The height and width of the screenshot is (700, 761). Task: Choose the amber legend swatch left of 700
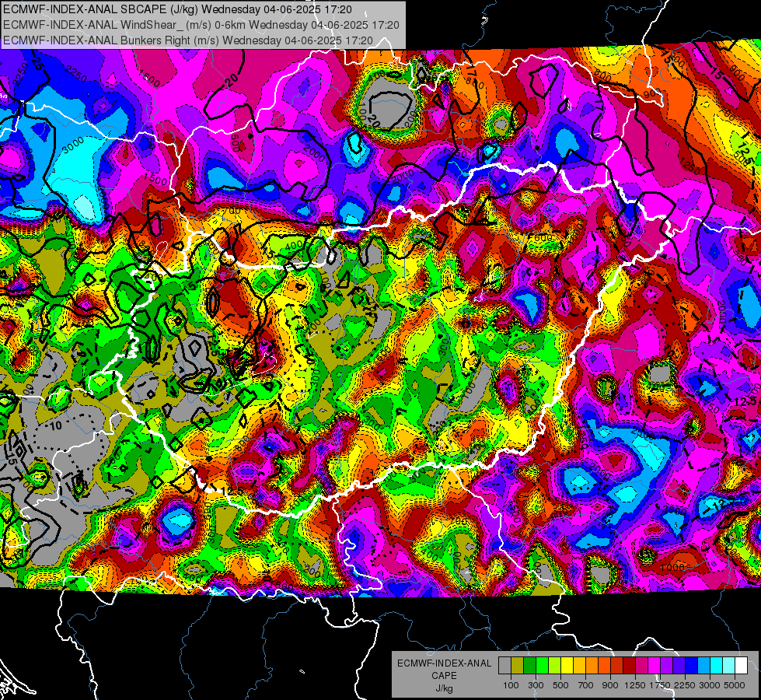click(x=579, y=666)
